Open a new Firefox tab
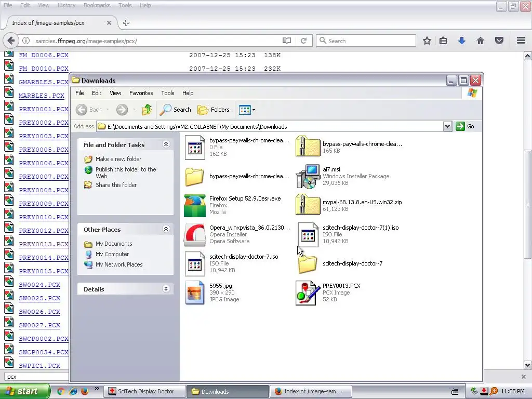Viewport: 532px width, 399px height. pos(126,23)
